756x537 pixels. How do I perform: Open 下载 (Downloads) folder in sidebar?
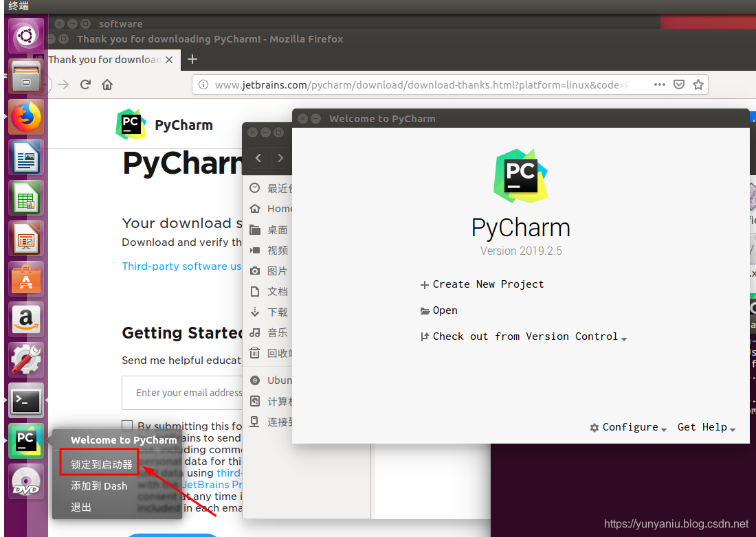[269, 312]
